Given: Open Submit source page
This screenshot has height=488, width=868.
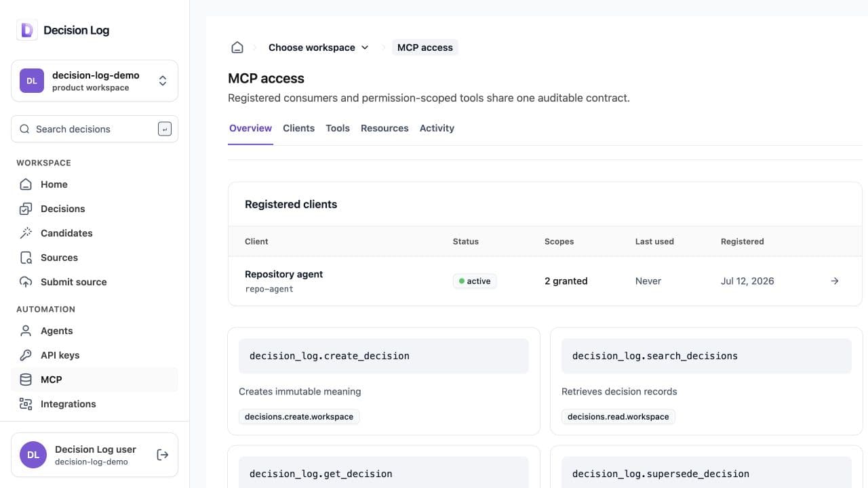Looking at the screenshot, I should coord(94,282).
